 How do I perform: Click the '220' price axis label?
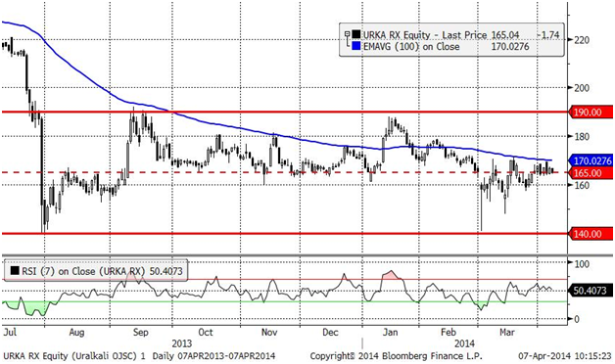pos(582,40)
